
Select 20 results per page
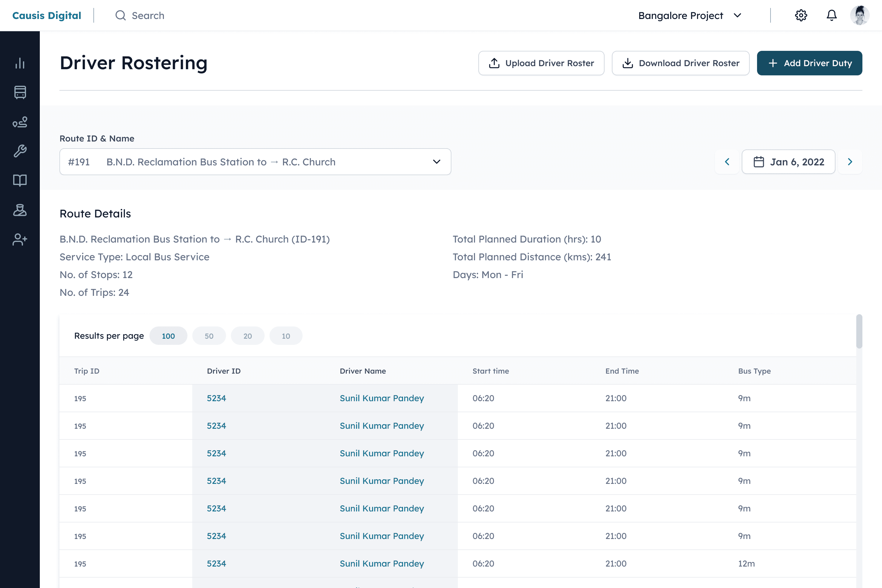tap(247, 336)
